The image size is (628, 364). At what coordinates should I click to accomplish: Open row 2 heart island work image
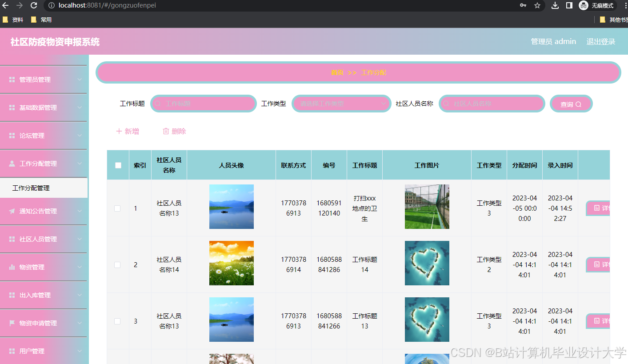[427, 263]
